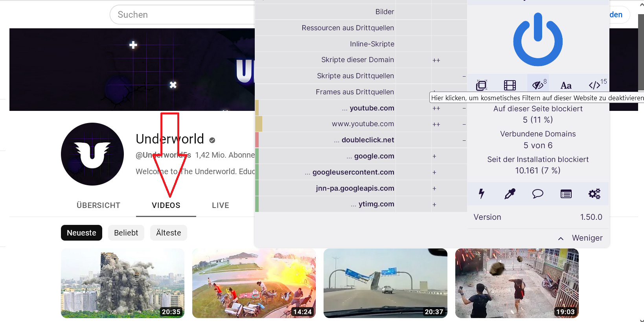Open the LIVE channel tab

click(221, 205)
